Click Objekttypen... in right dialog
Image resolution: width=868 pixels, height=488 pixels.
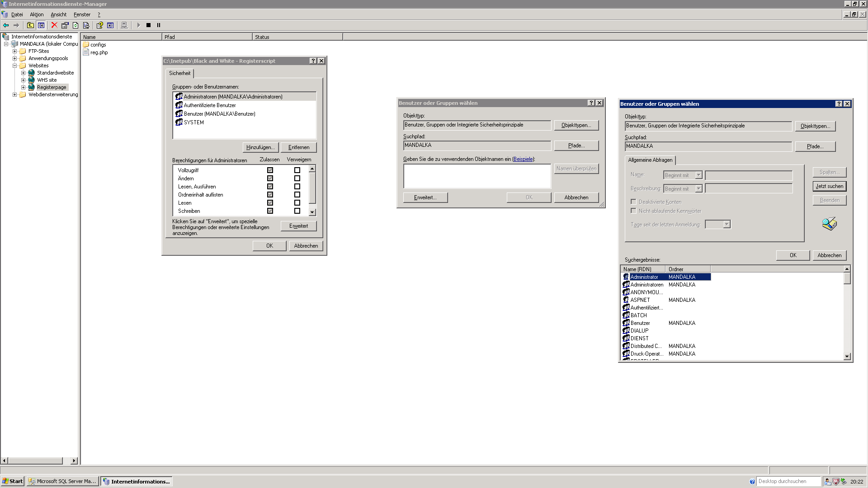pos(815,126)
